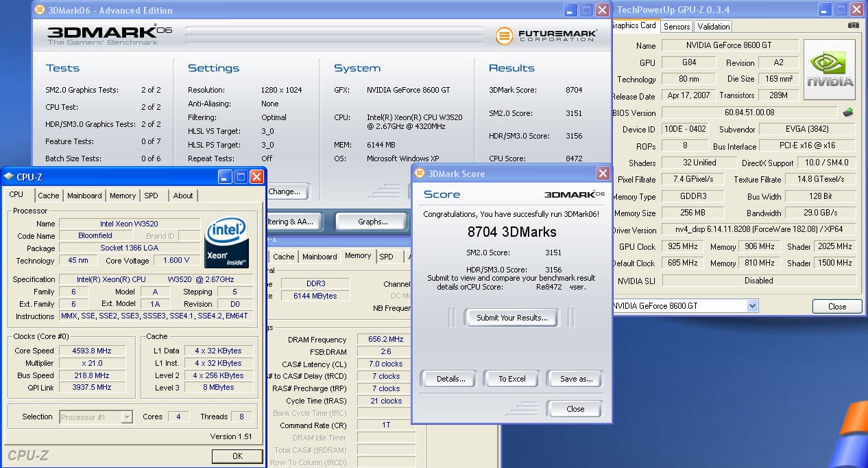The width and height of the screenshot is (868, 468).
Task: Click Code Name value Bloomfield
Action: 95,235
